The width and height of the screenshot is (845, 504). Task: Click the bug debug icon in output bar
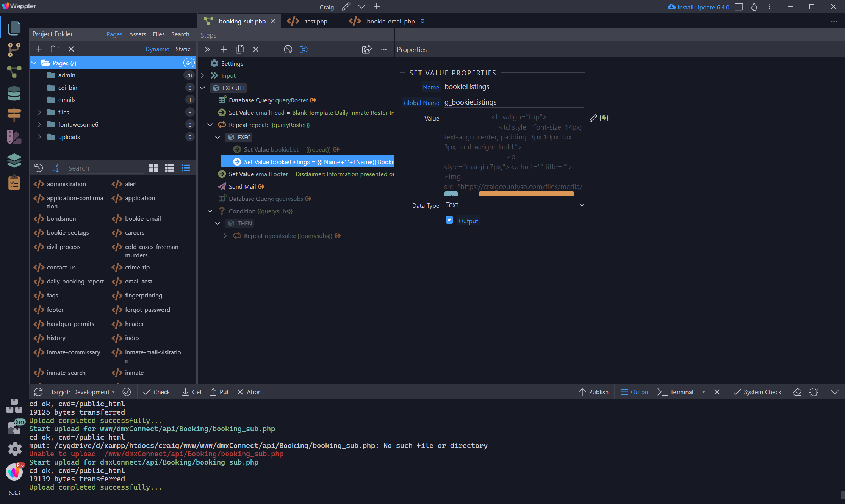click(814, 392)
